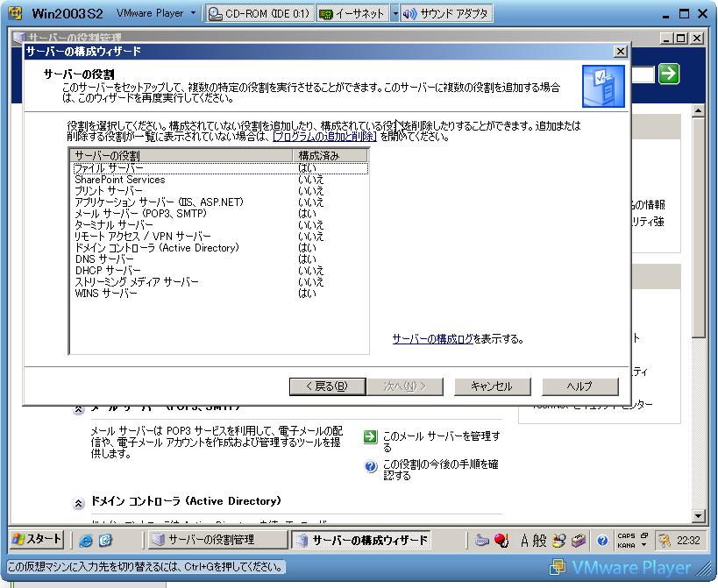Switch to サーバーの構成ウィザード taskbar button
This screenshot has height=588, width=718.
point(360,540)
